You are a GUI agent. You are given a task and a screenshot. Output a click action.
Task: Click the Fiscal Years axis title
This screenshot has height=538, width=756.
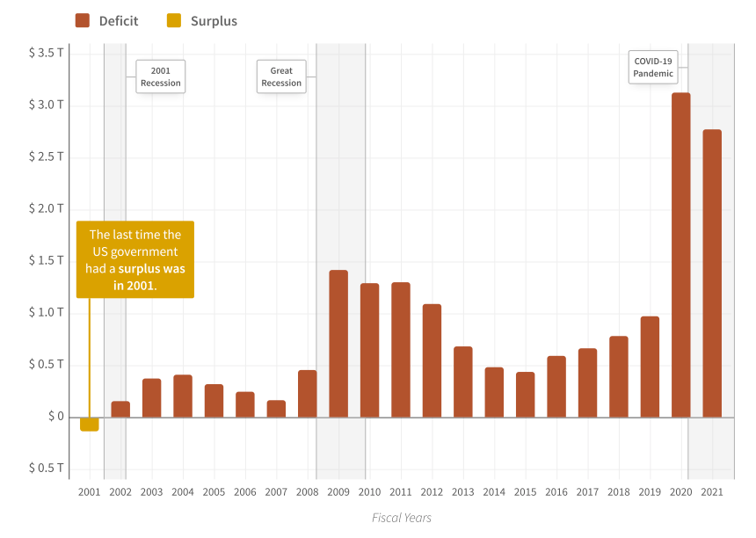[402, 518]
